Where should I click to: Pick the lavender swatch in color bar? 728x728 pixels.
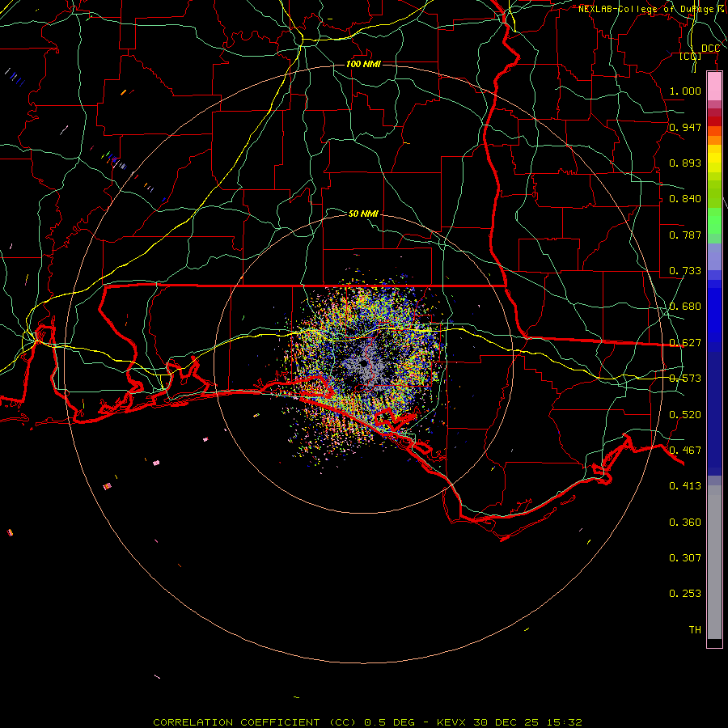click(x=714, y=256)
